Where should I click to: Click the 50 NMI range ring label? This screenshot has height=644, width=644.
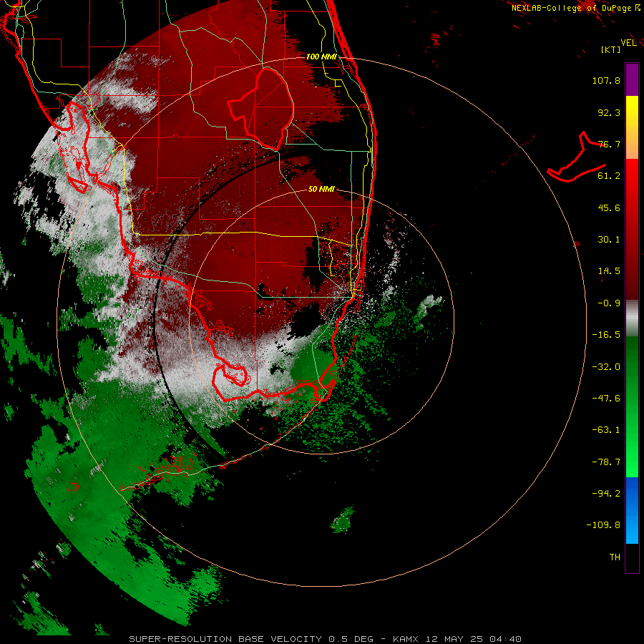pos(321,189)
